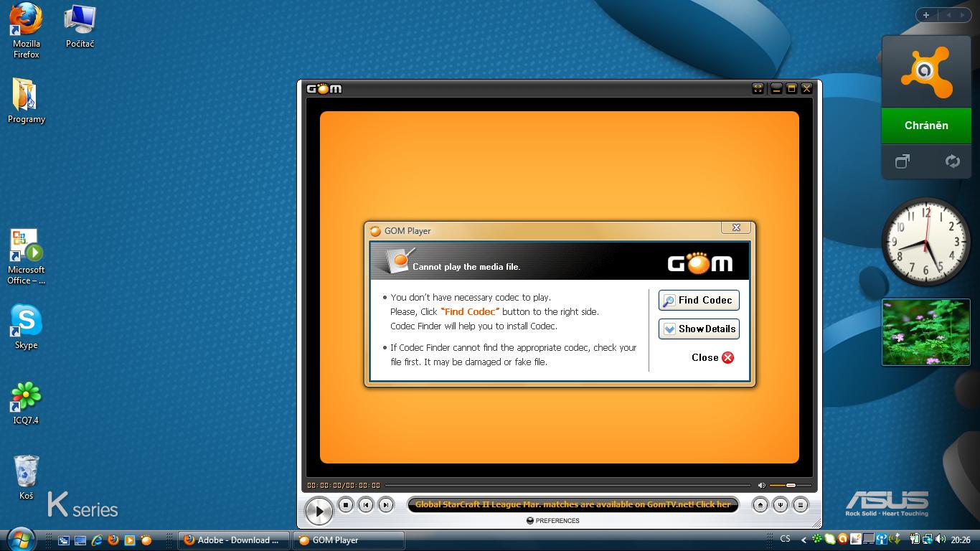
Task: Skip to the next track in GOM
Action: coord(385,505)
